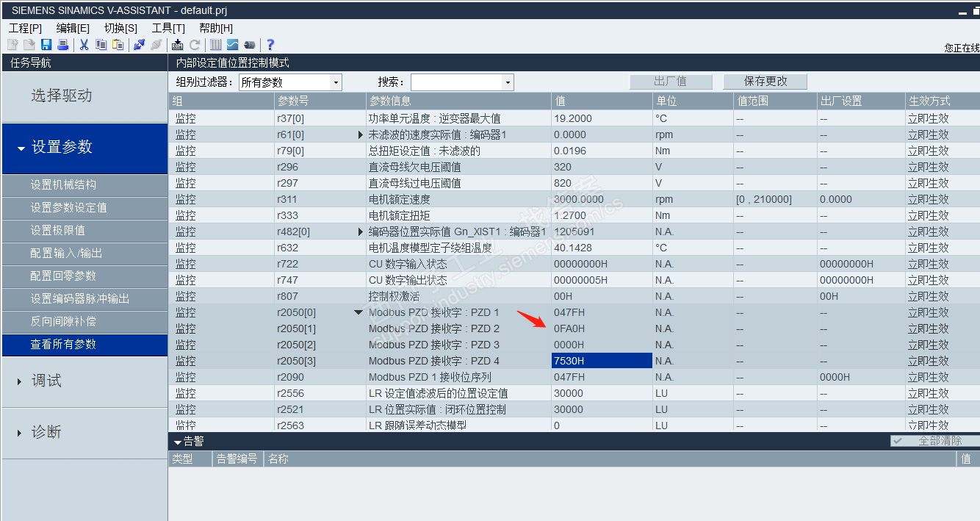This screenshot has width=980, height=521.
Task: Open the 帮助[H] menu
Action: click(x=216, y=28)
